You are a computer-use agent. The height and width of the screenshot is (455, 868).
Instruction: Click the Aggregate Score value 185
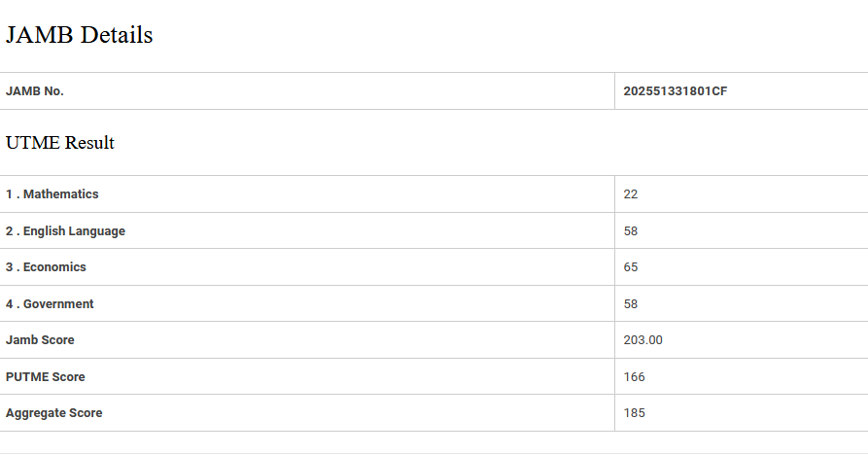(634, 413)
